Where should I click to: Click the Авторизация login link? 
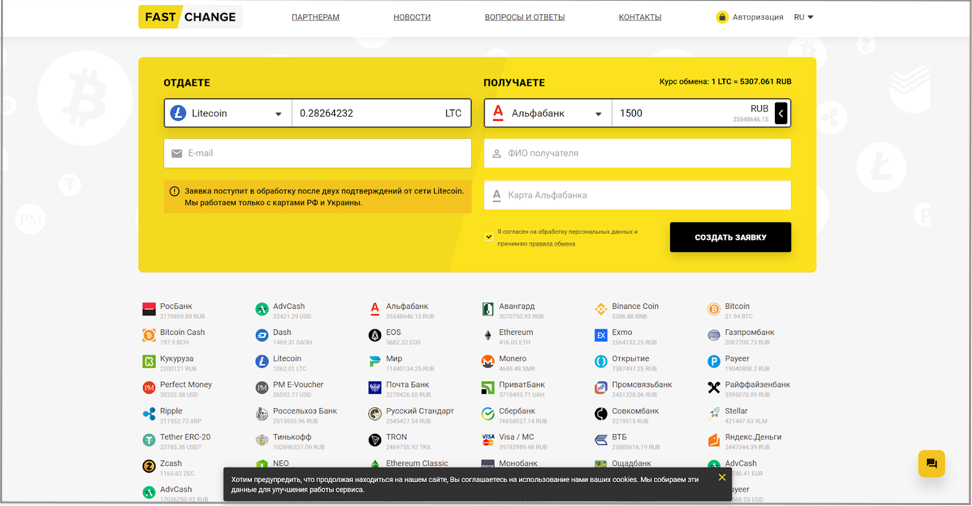(x=758, y=17)
